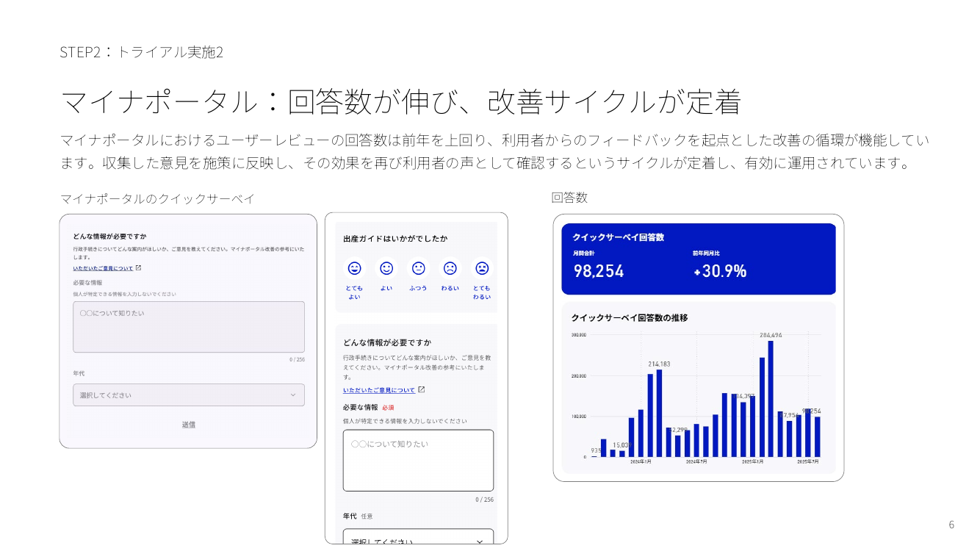Choose the 'とてもわるい' sad face rating
This screenshot has height=551, width=980.
pyautogui.click(x=481, y=268)
